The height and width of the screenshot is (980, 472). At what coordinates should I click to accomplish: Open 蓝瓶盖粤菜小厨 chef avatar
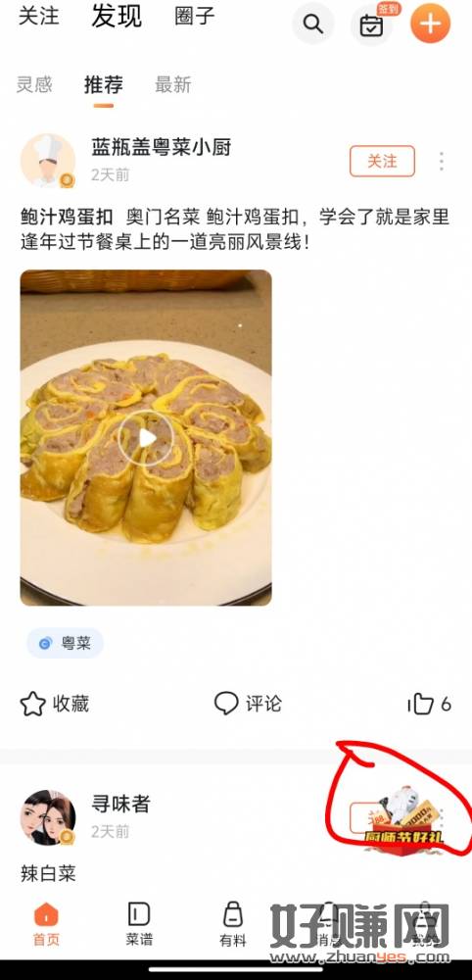(48, 161)
